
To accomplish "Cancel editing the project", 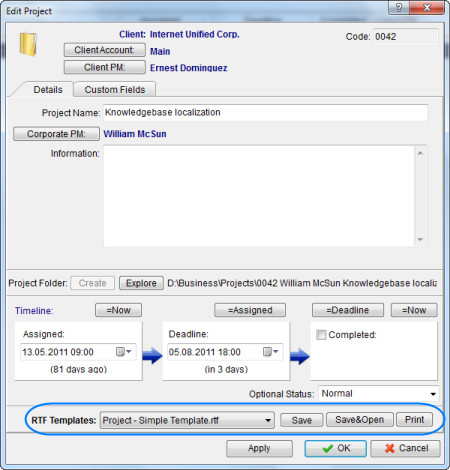I will [x=405, y=448].
